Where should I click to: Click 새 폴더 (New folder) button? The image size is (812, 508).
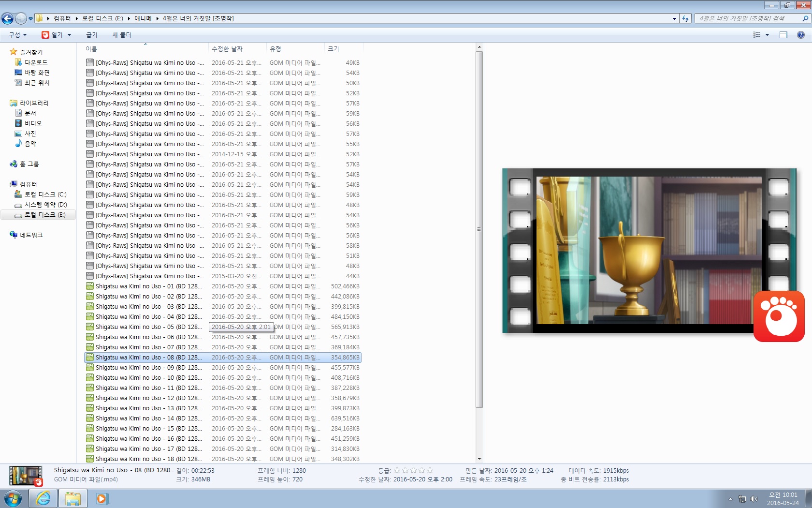[122, 35]
